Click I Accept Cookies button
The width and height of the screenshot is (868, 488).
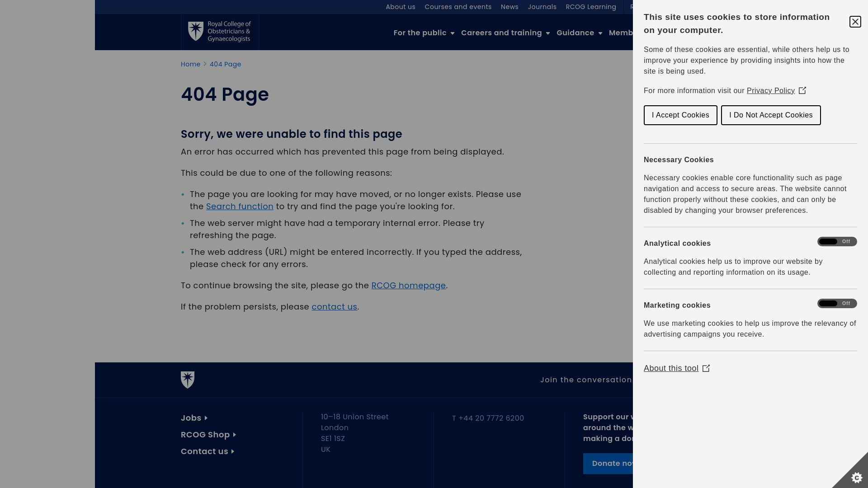[680, 115]
